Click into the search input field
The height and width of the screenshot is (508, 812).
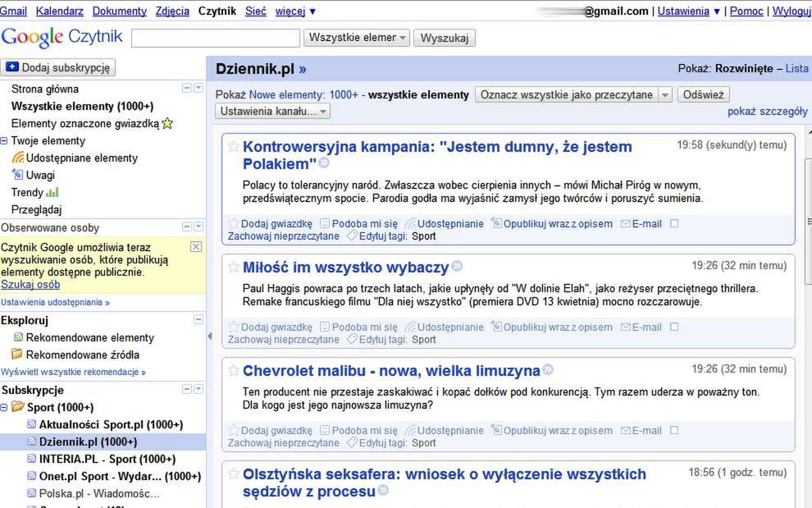pos(216,38)
